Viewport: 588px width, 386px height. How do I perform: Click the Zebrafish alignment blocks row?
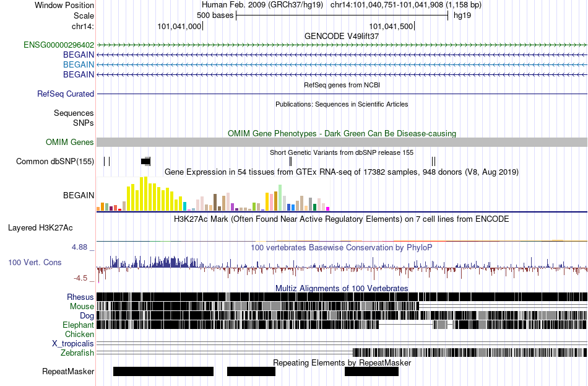tap(470, 353)
